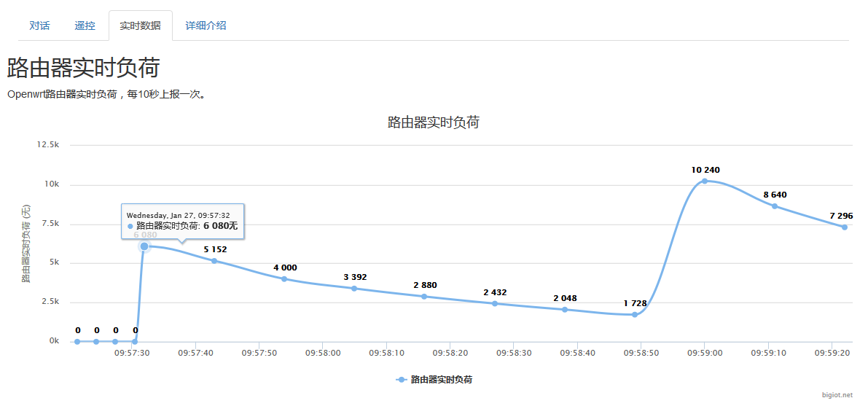Click the 7.5k y-axis label
The image size is (868, 406).
coord(50,223)
